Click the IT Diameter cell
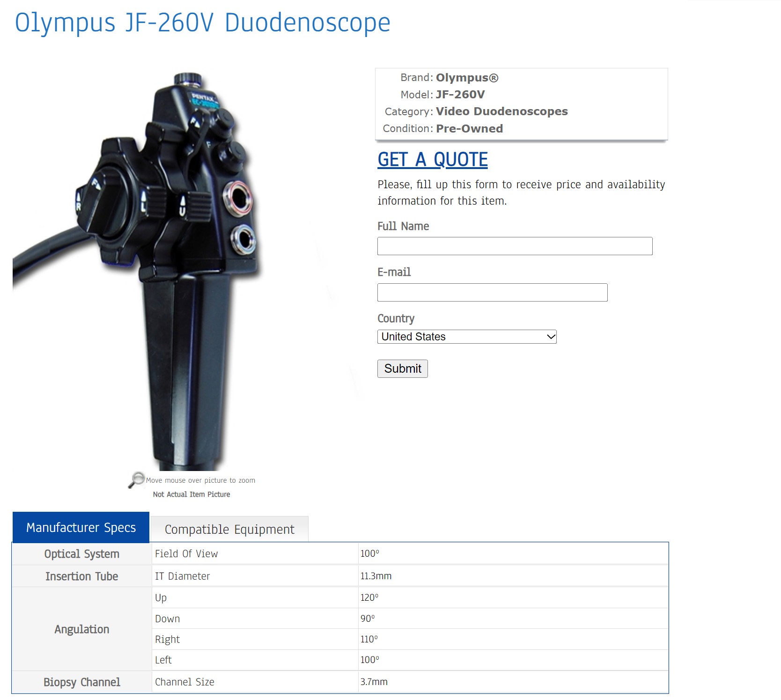781x700 pixels. [x=255, y=576]
